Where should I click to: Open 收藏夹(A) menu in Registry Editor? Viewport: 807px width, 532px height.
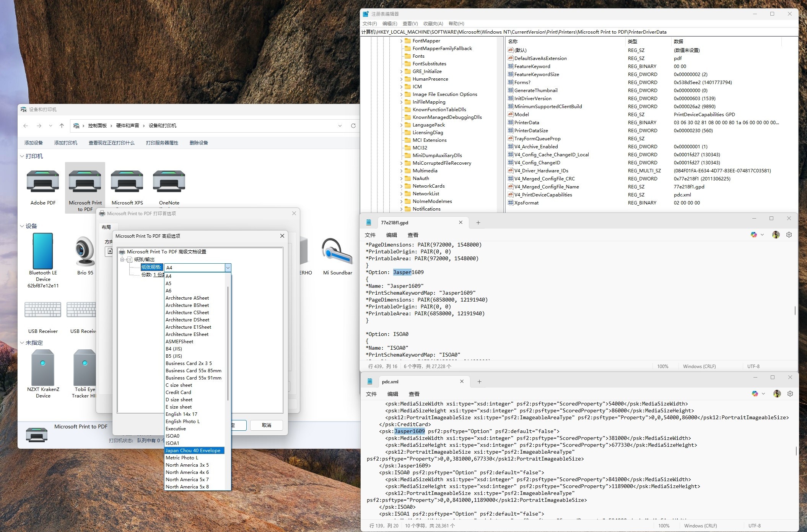(x=433, y=24)
